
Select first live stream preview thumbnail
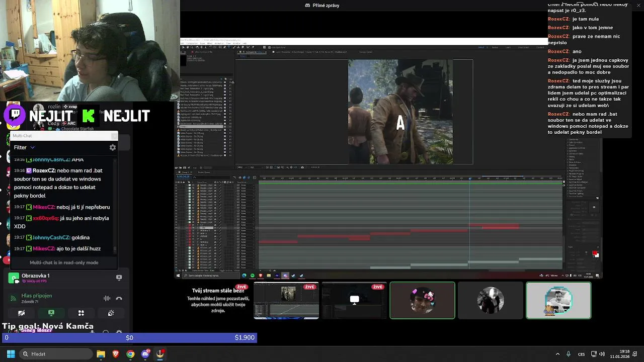(286, 301)
